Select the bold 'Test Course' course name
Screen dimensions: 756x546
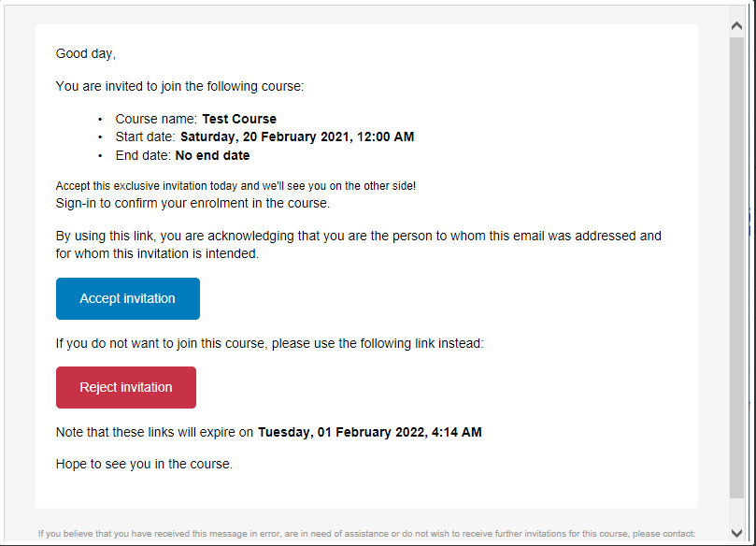pyautogui.click(x=239, y=119)
